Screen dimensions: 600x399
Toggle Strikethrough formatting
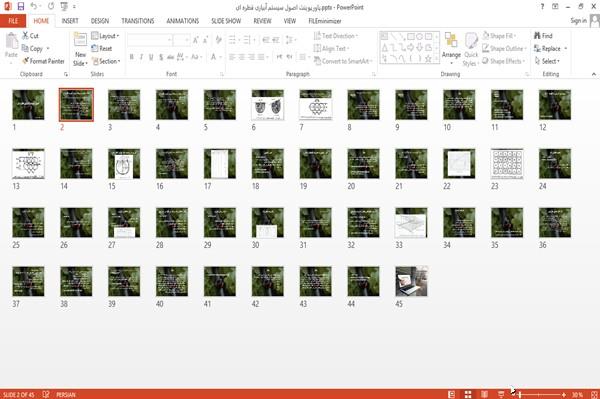[x=171, y=57]
